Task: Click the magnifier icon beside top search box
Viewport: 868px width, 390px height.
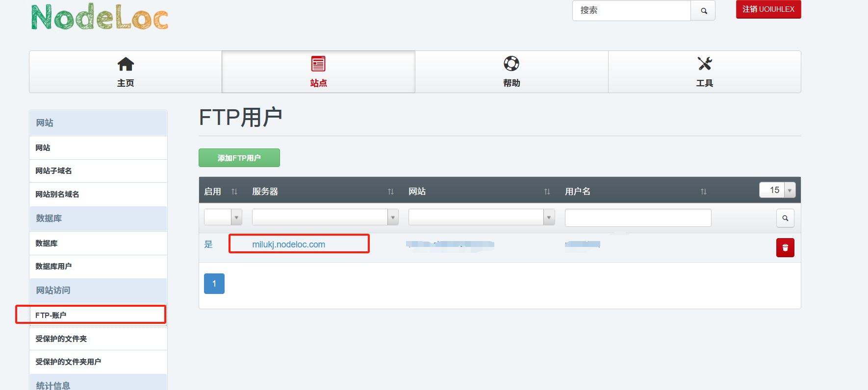Action: pos(703,11)
